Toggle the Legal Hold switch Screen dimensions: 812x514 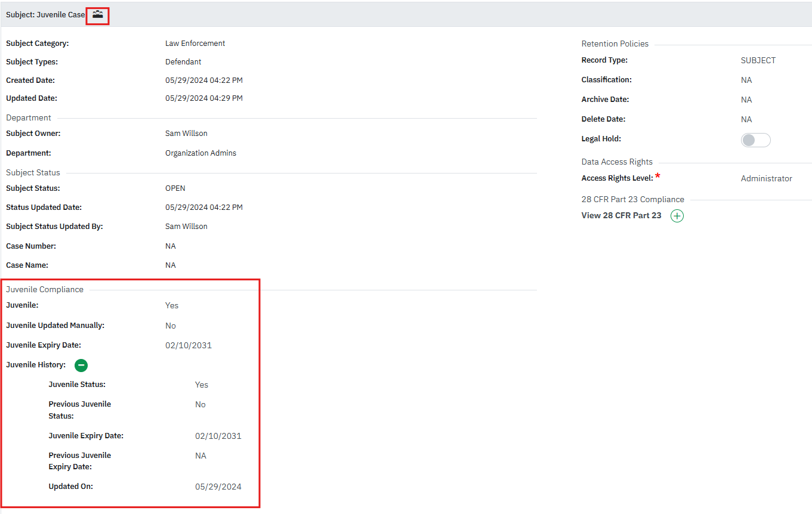coord(755,140)
